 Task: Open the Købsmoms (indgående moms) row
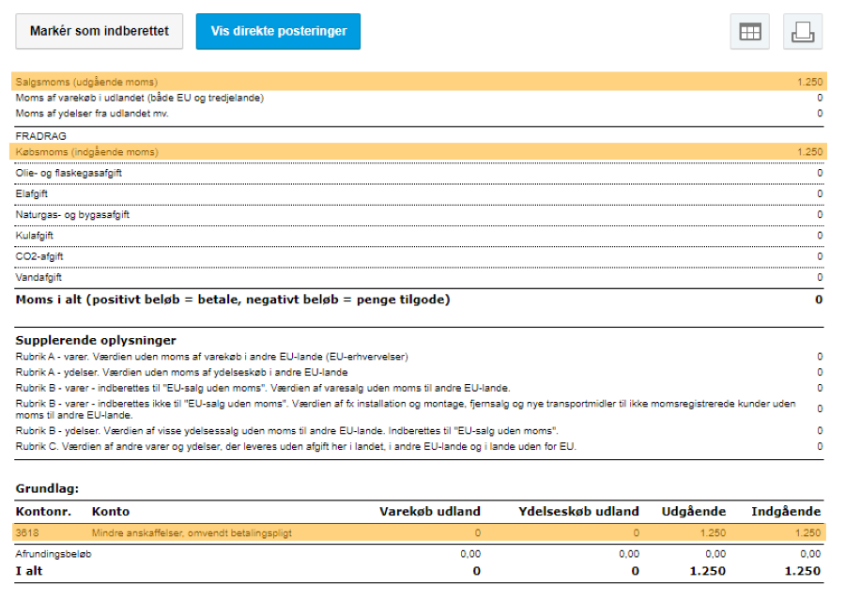pyautogui.click(x=87, y=152)
